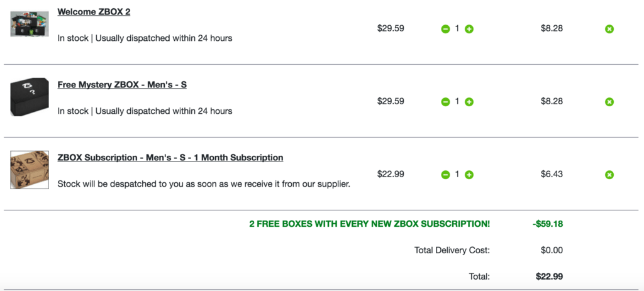Click the black mystery box thumbnail
This screenshot has width=644, height=291.
(x=30, y=97)
